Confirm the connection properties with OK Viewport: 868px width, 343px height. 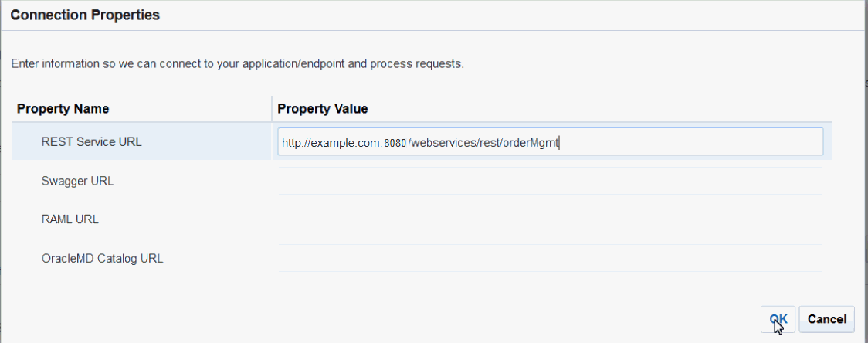pyautogui.click(x=778, y=318)
